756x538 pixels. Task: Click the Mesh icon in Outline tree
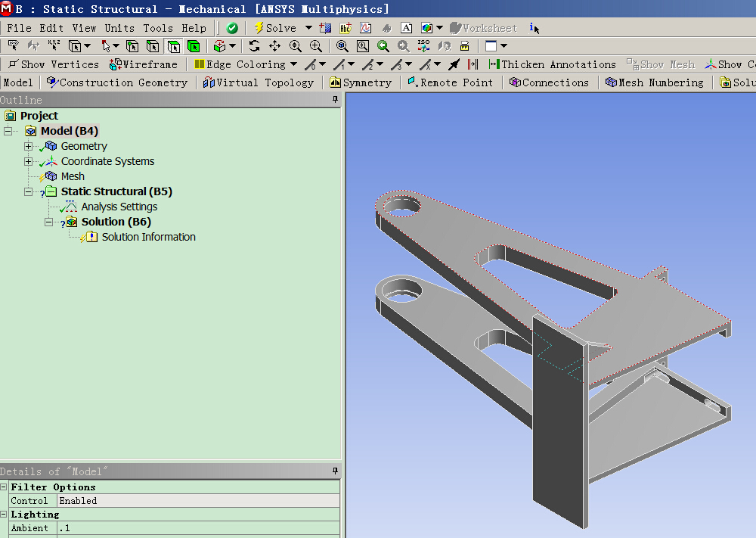51,176
